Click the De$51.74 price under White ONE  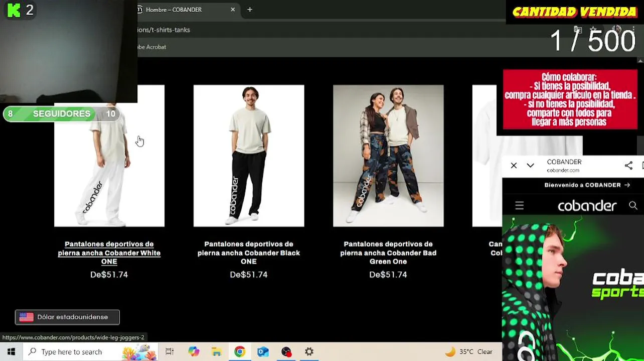click(x=109, y=275)
